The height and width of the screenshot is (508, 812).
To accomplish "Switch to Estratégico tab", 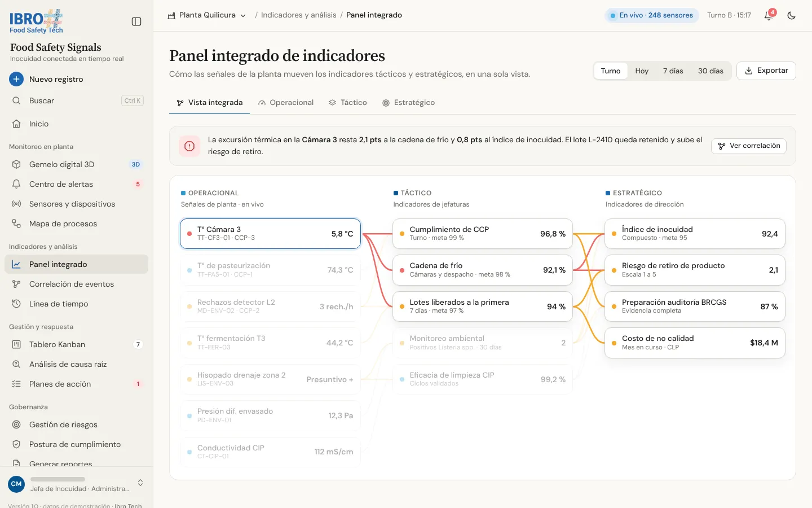I will coord(409,103).
